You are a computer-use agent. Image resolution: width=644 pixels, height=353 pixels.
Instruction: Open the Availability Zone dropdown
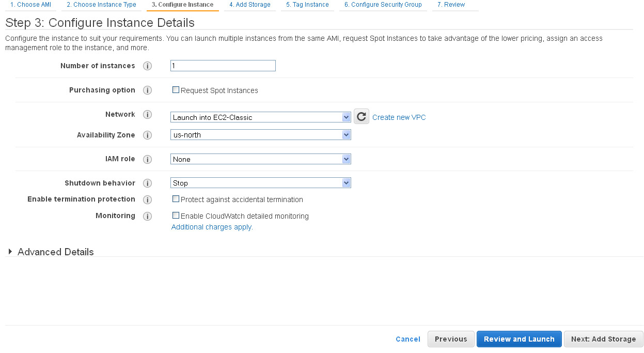pos(261,135)
